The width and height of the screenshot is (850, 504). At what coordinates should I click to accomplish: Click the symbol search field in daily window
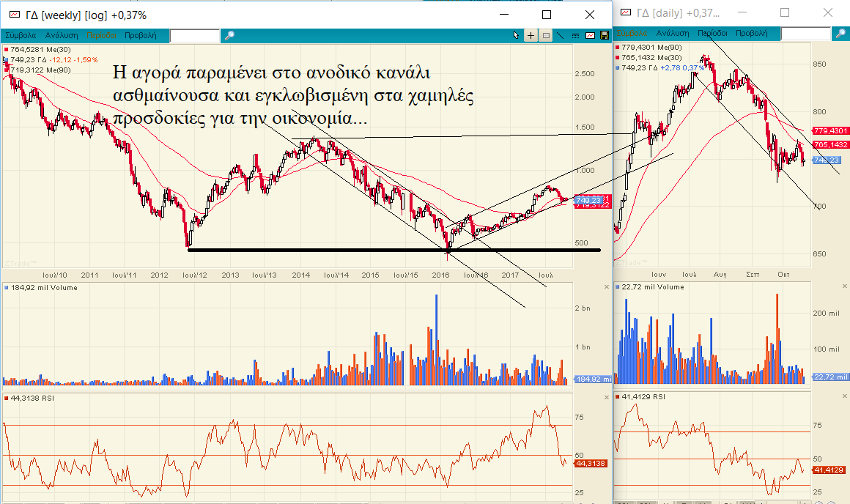point(805,34)
